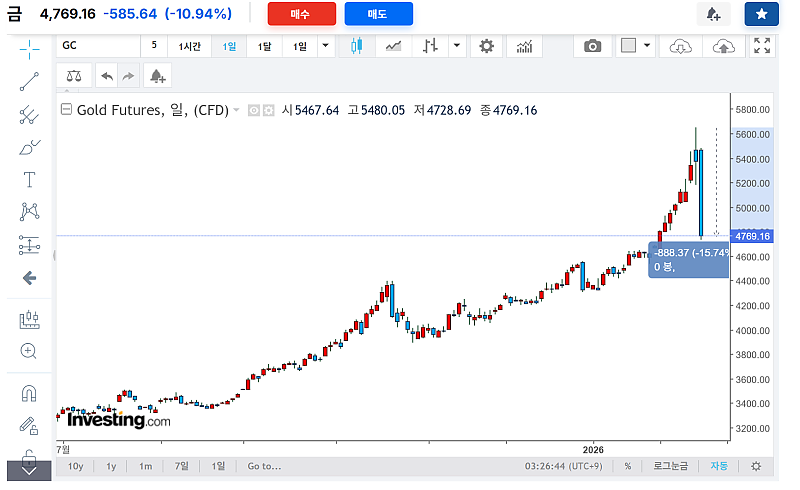Select the 1시간 interval tab
This screenshot has width=800, height=490.
[191, 46]
